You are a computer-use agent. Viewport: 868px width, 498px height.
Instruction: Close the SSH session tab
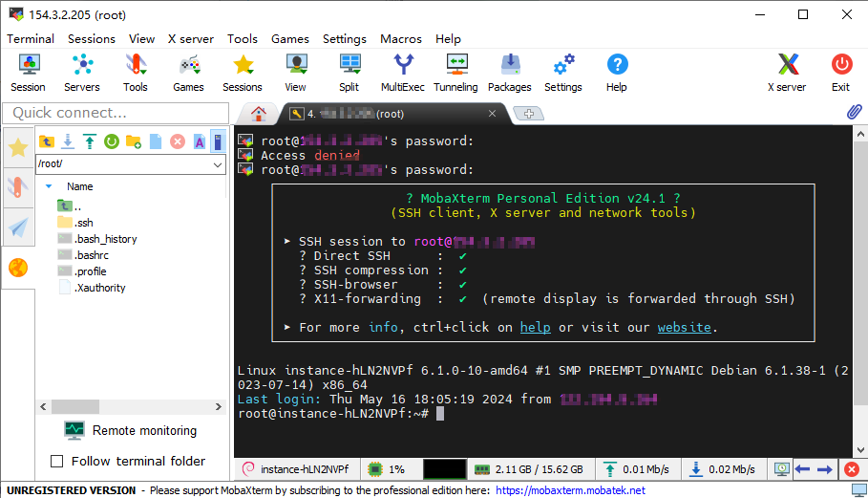click(492, 113)
